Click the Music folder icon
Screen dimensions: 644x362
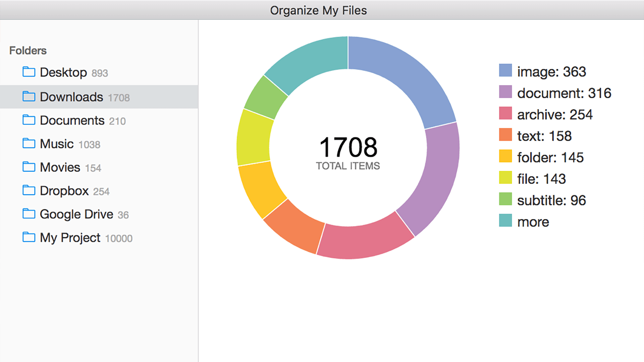click(x=30, y=143)
